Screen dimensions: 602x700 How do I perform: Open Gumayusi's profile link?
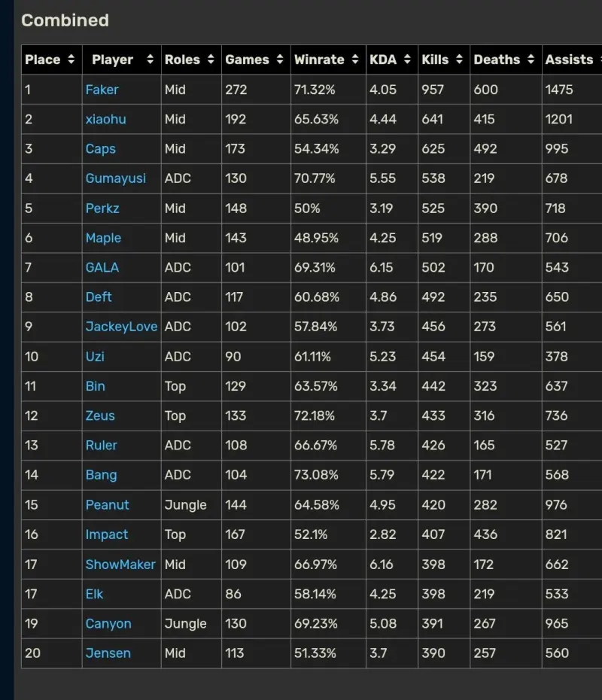point(115,178)
